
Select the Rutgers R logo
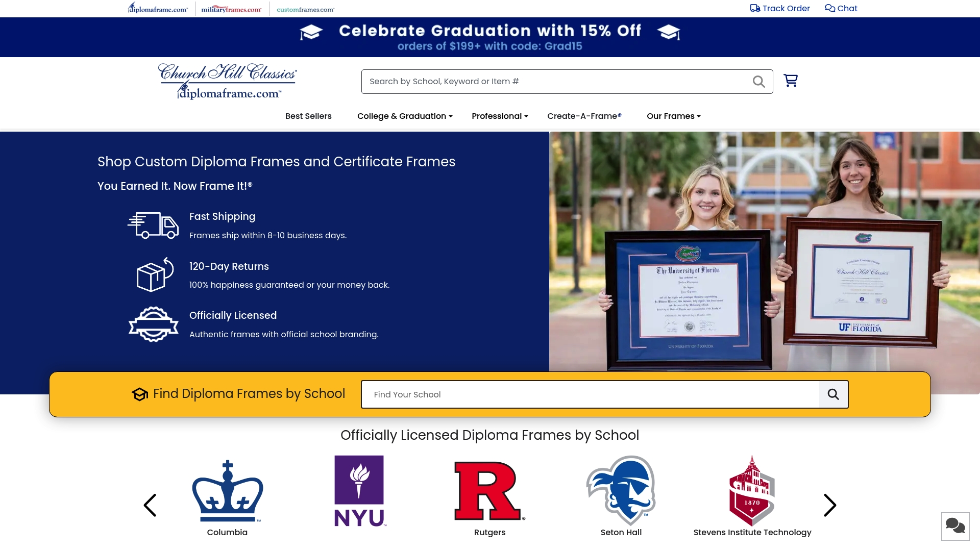click(489, 491)
